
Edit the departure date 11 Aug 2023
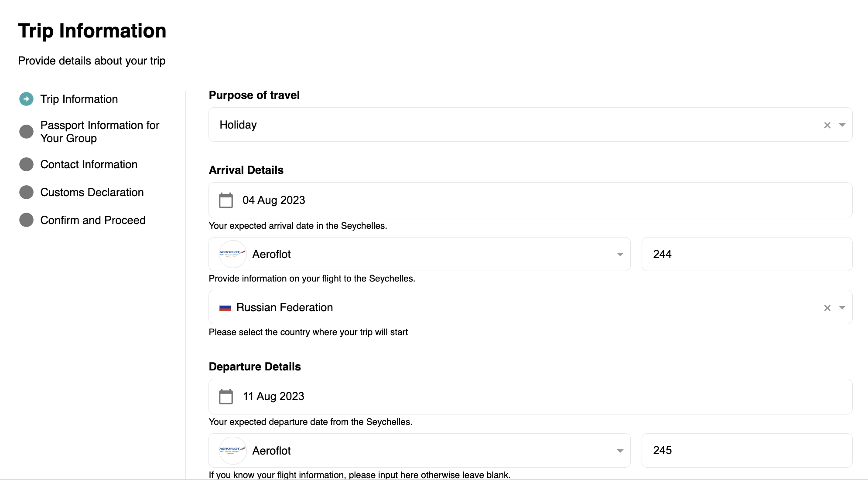273,397
